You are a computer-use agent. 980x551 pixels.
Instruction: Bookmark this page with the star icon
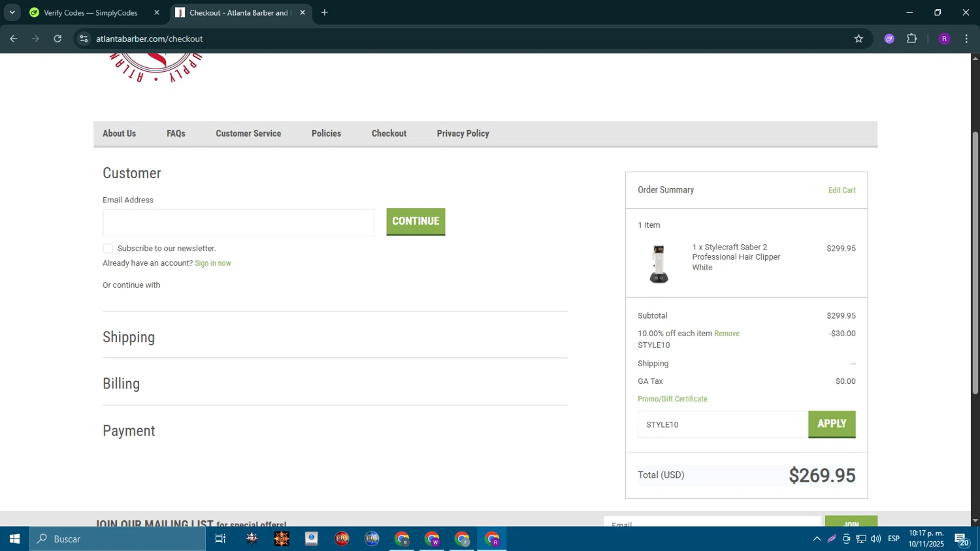pos(858,39)
